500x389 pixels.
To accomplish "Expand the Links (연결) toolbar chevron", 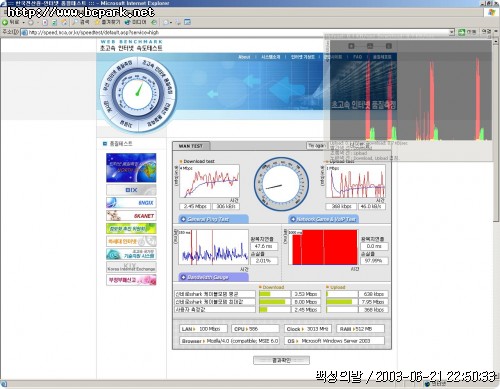I will click(496, 32).
